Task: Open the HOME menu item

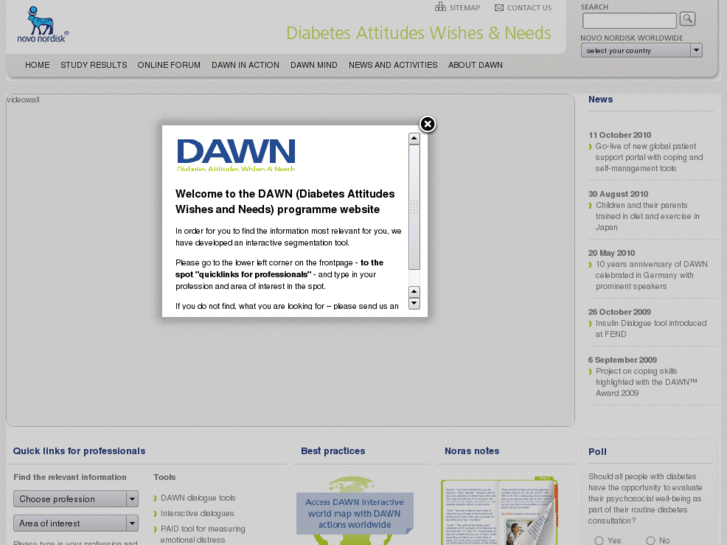Action: tap(37, 65)
